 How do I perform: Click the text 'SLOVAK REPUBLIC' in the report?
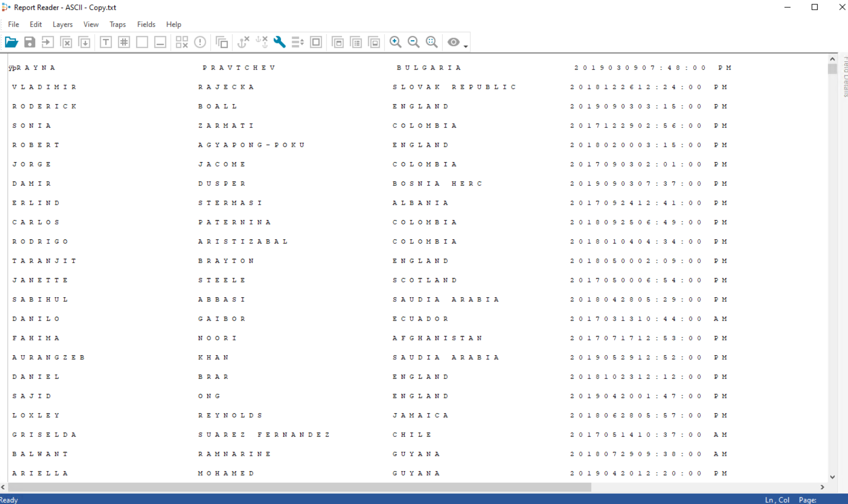point(454,87)
